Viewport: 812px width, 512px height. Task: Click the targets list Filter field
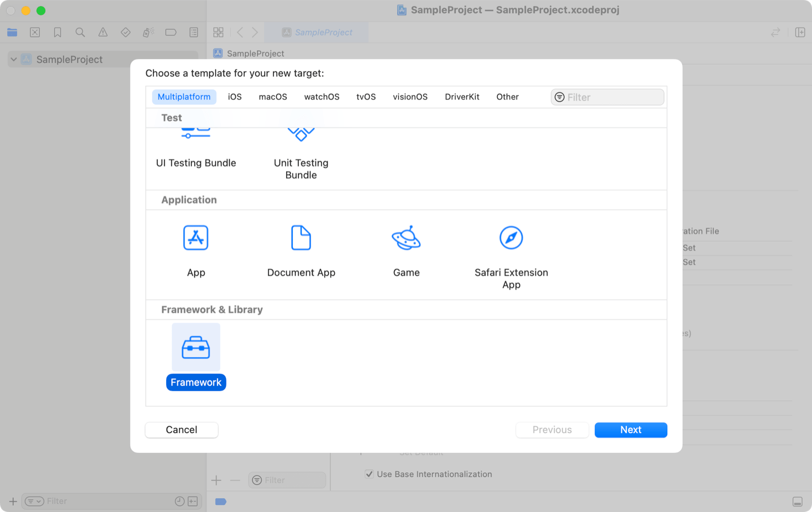(x=287, y=480)
